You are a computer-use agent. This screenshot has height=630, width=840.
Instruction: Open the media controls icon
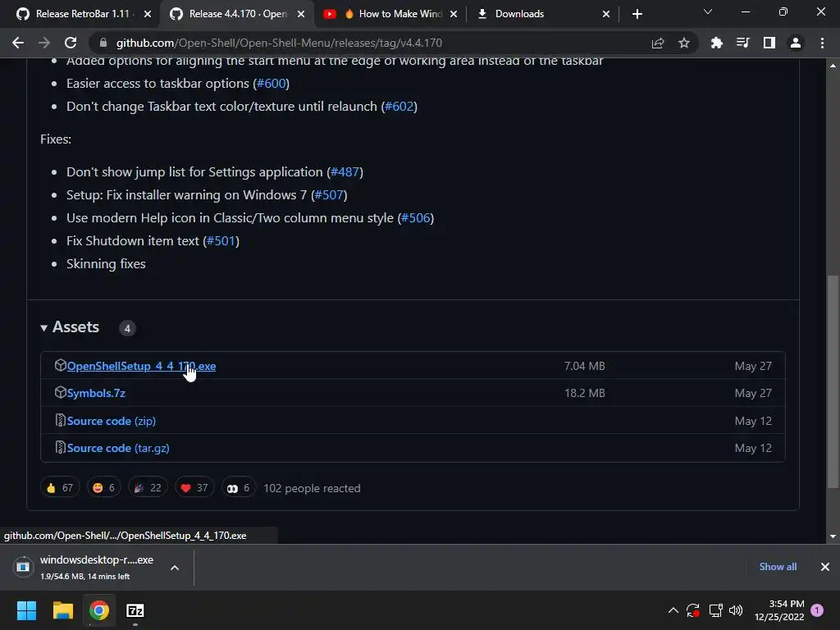point(742,43)
